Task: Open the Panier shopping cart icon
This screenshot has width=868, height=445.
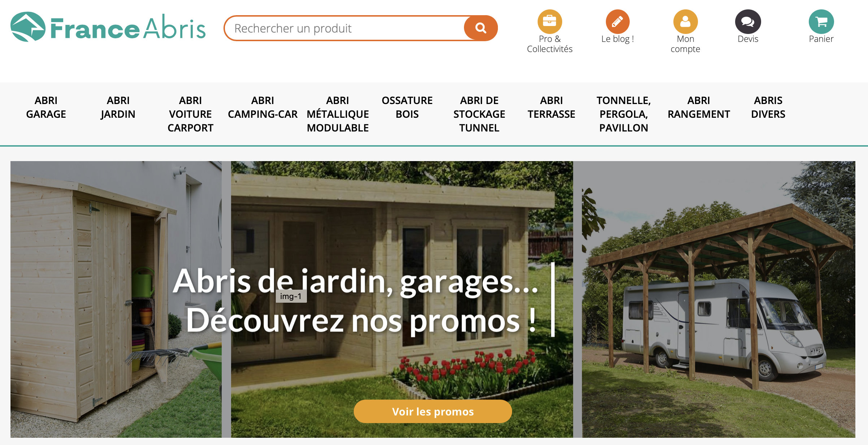Action: pyautogui.click(x=821, y=21)
